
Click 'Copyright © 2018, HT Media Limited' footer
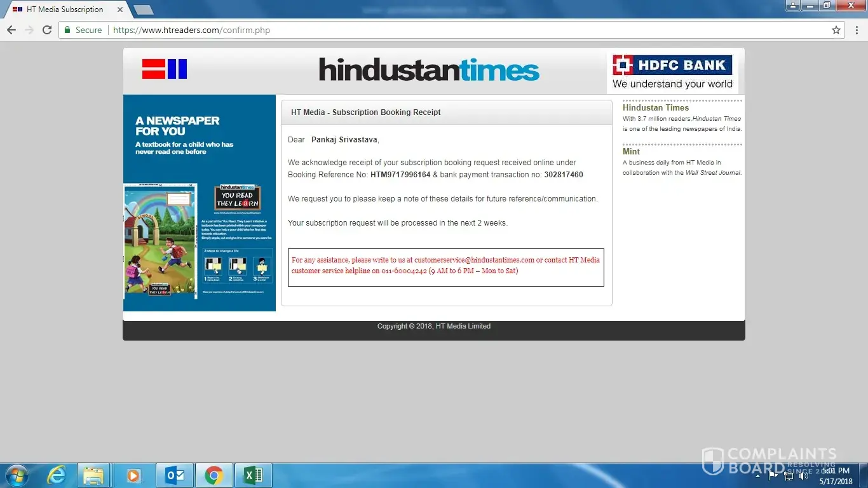(434, 326)
